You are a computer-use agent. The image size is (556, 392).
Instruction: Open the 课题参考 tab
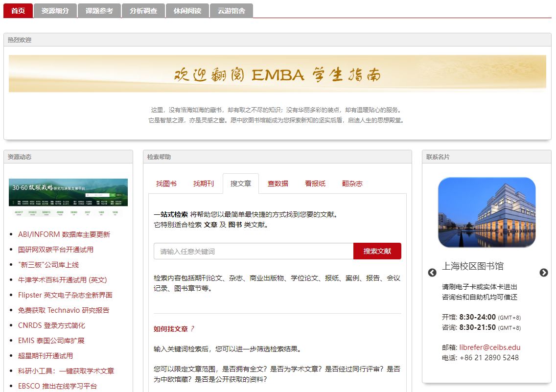(x=99, y=11)
